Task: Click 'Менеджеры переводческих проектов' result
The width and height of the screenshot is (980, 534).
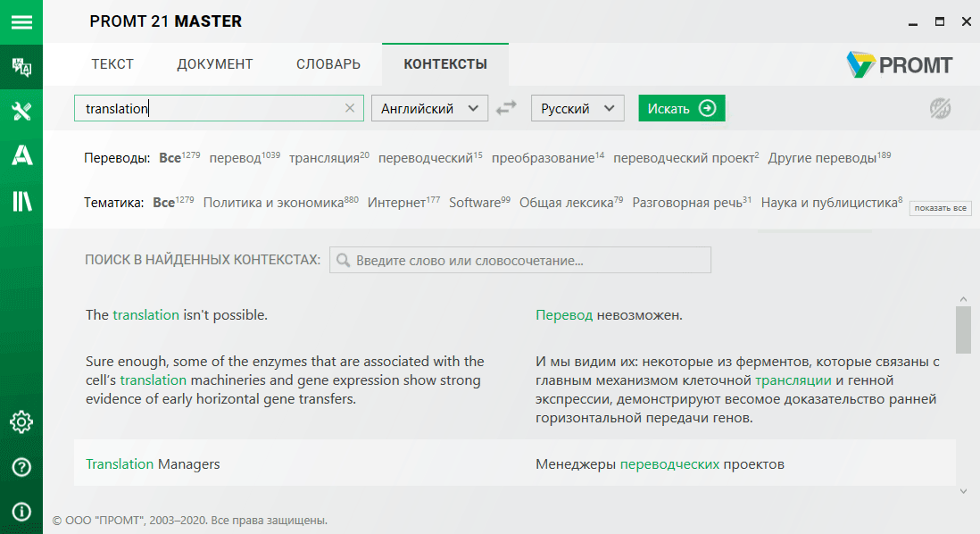Action: [x=660, y=464]
